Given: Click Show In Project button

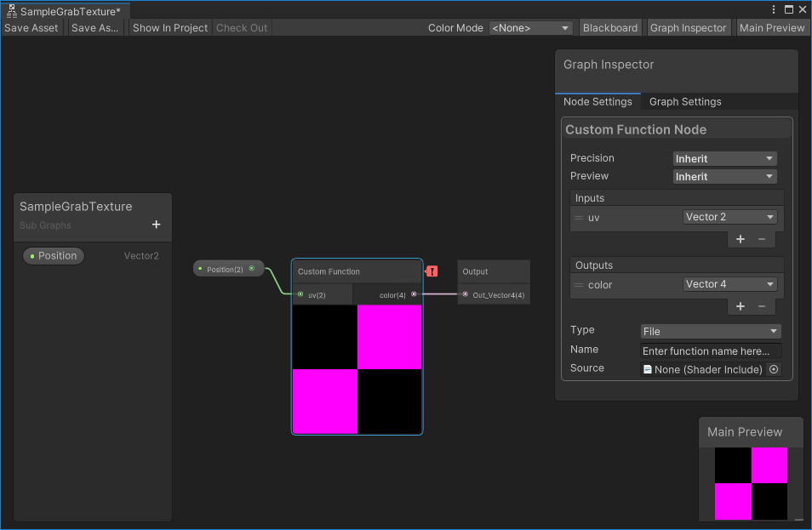Looking at the screenshot, I should click(170, 28).
